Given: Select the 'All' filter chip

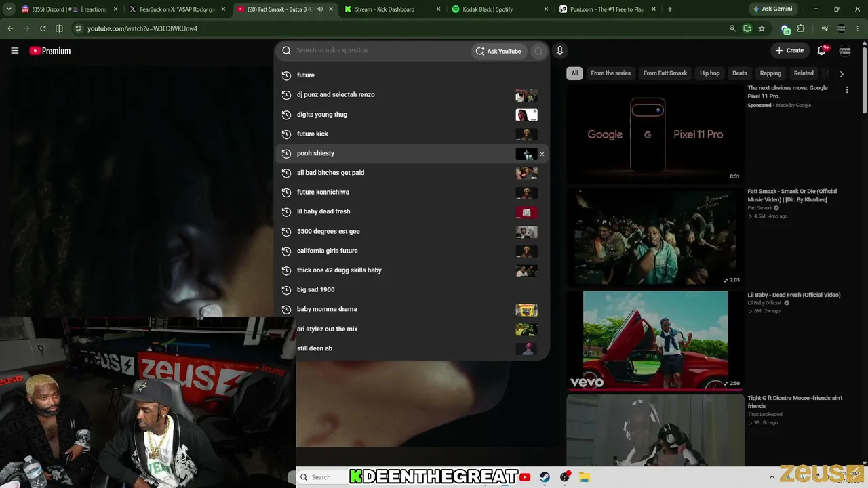Looking at the screenshot, I should coord(574,73).
